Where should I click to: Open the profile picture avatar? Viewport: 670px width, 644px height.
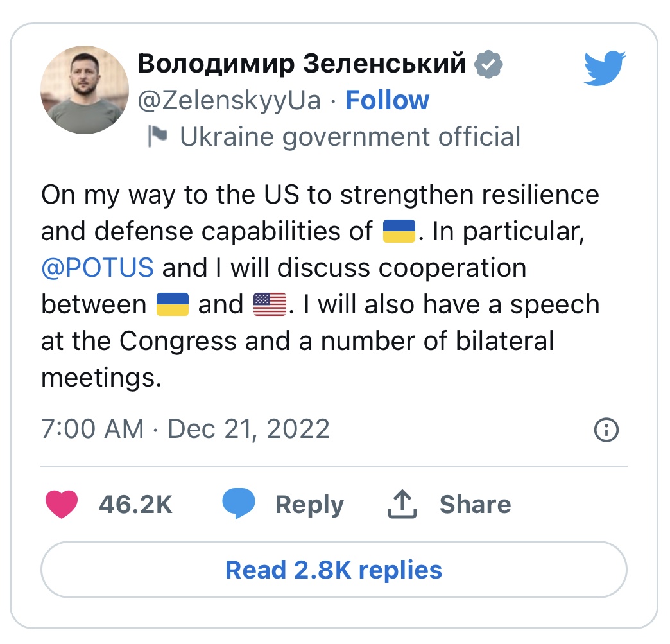tap(85, 89)
